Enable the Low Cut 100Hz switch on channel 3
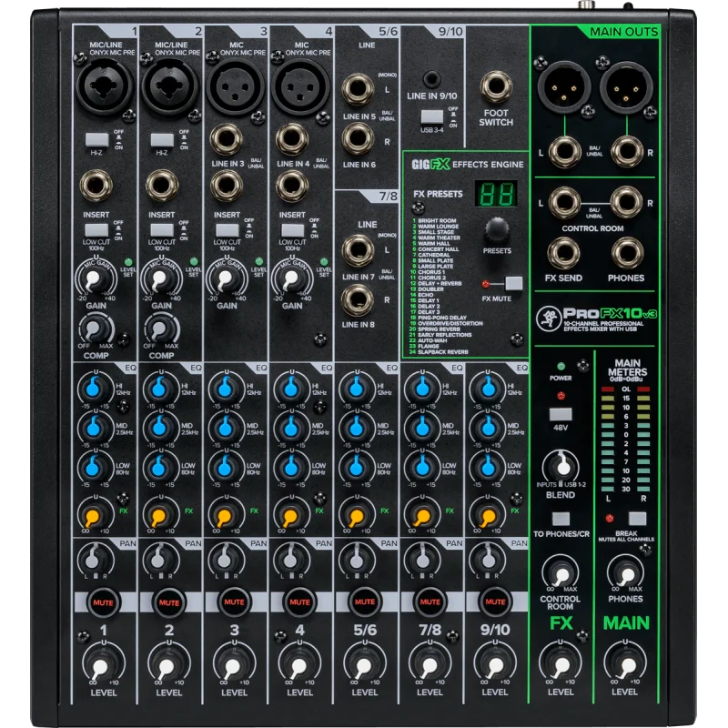 pos(227,230)
